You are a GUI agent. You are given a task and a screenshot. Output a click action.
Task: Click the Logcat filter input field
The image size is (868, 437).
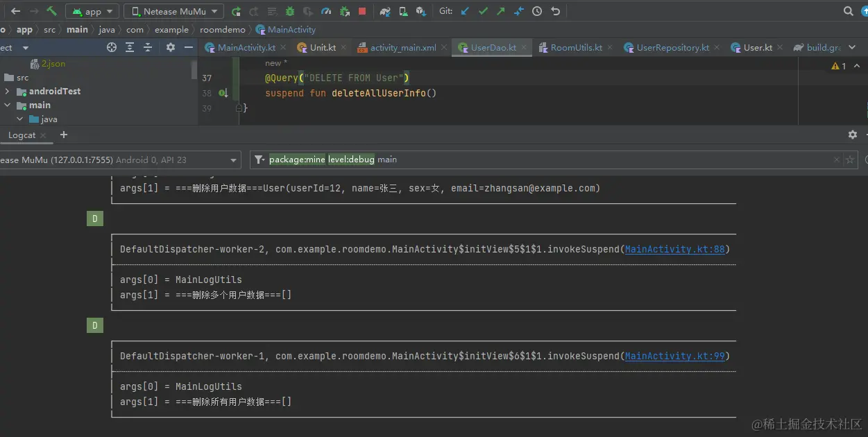click(x=554, y=160)
